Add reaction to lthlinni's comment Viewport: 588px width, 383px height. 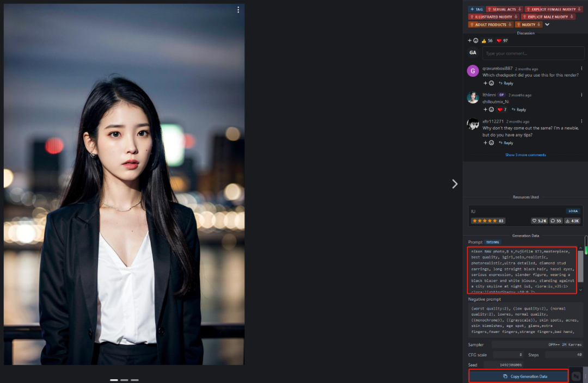click(488, 109)
